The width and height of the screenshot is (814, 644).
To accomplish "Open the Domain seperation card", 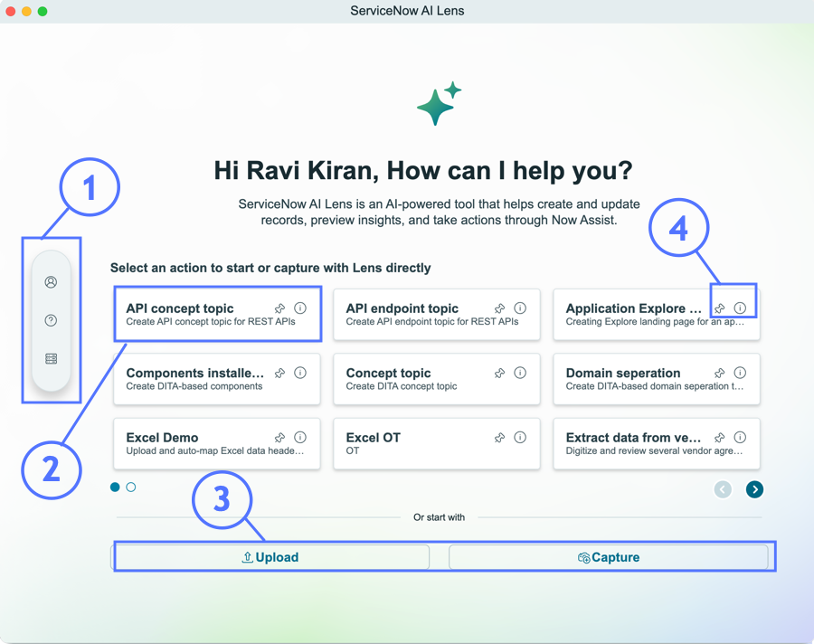I will [657, 379].
